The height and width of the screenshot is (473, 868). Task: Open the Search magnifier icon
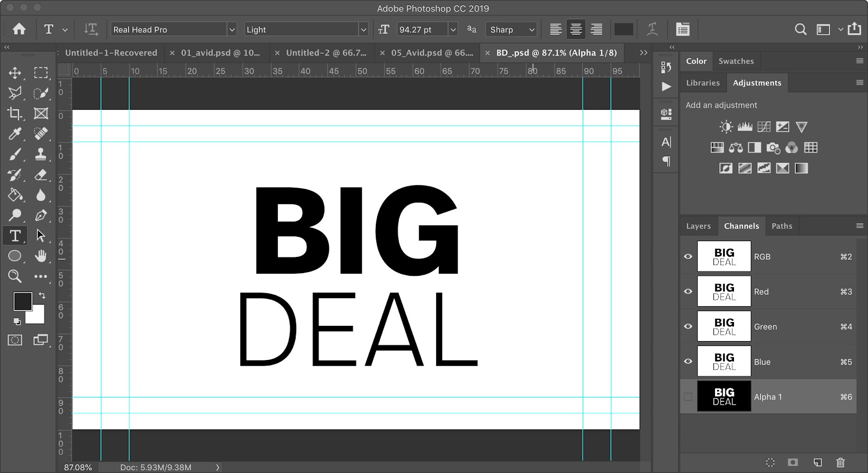click(800, 29)
